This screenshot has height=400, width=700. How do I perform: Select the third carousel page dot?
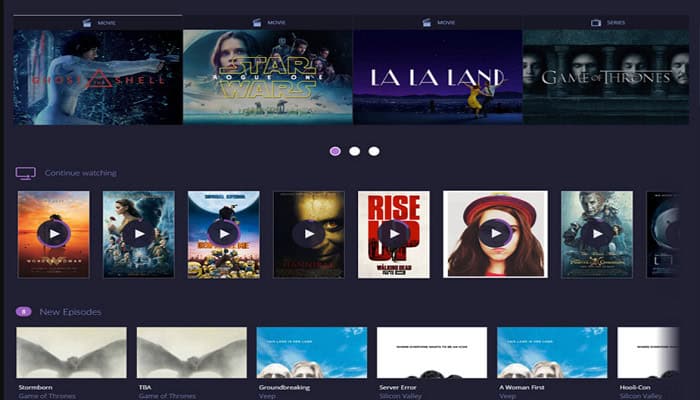click(374, 151)
